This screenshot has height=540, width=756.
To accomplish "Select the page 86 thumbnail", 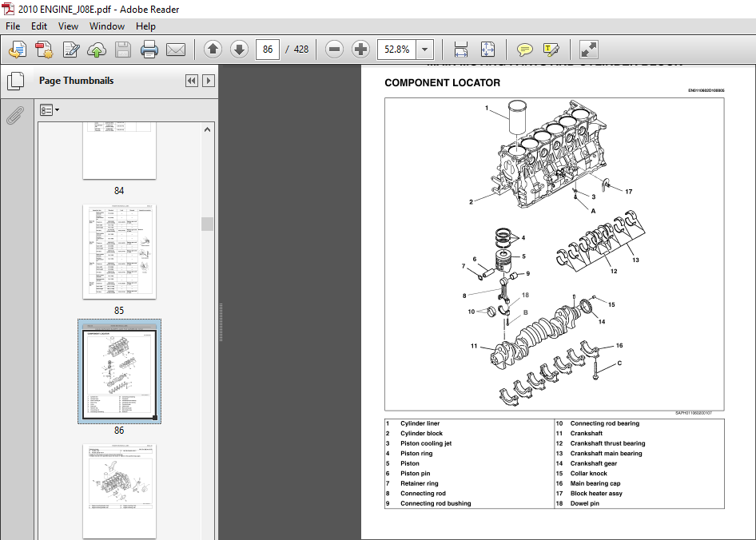I will 120,371.
